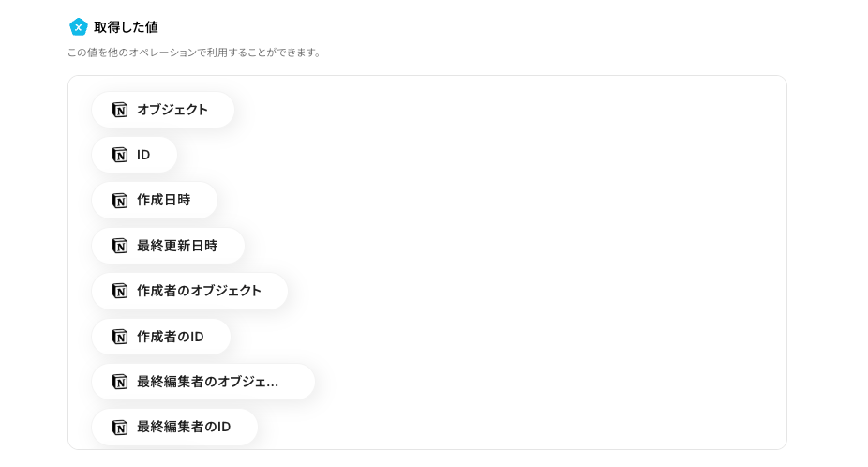Click the Notion icon beside 最終更新日時
The height and width of the screenshot is (467, 868).
(x=120, y=246)
